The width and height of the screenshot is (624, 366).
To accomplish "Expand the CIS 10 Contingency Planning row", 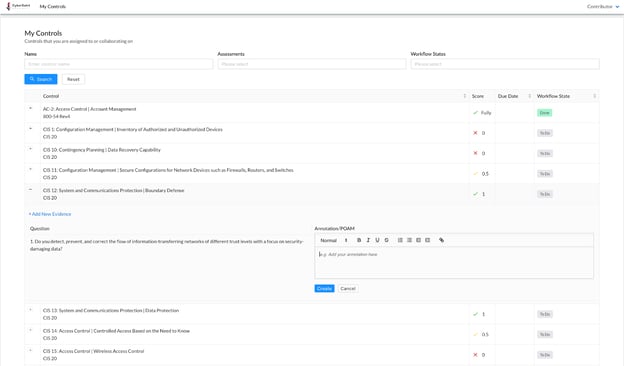I will pyautogui.click(x=31, y=149).
